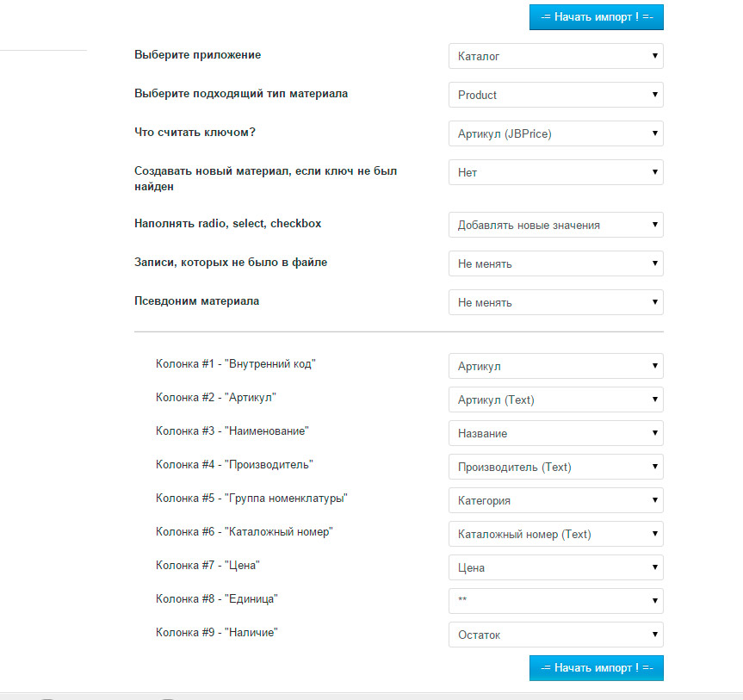The height and width of the screenshot is (700, 743).
Task: Open the 'Выберите приложение' dropdown
Action: pyautogui.click(x=555, y=56)
